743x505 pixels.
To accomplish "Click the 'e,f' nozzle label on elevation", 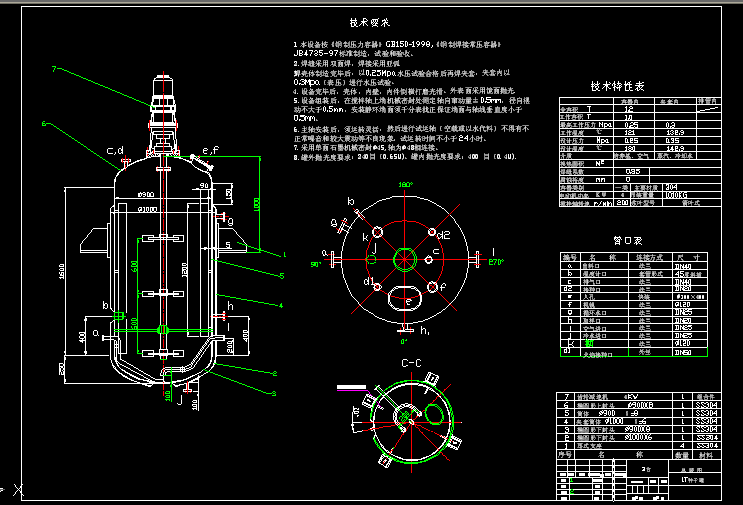I will [x=211, y=150].
